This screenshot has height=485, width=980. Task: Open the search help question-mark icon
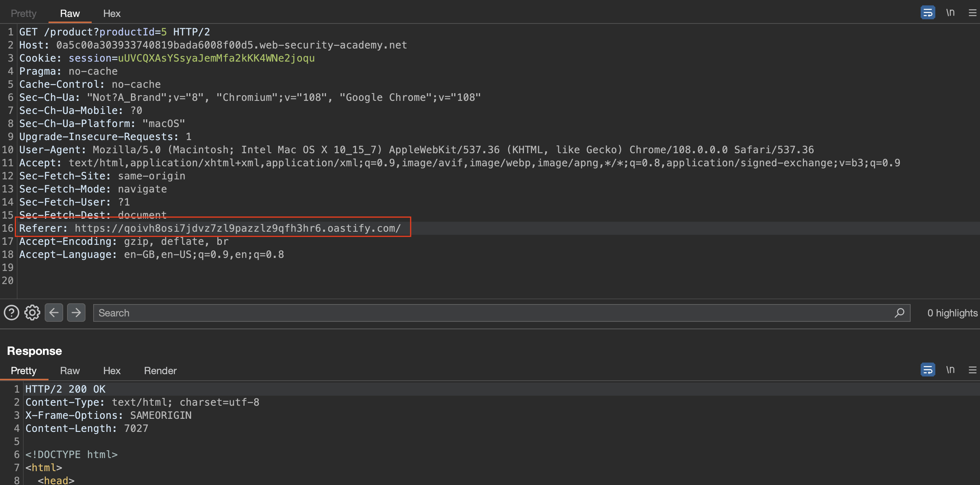click(12, 313)
